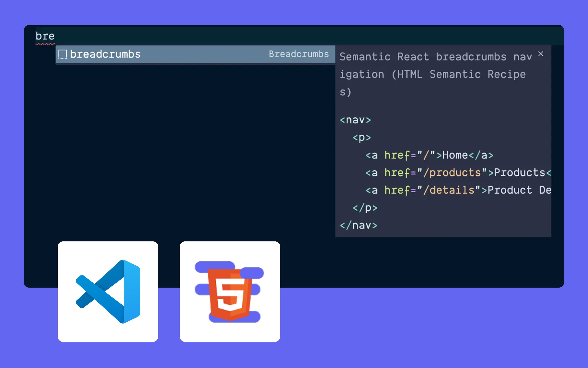Click the 'bre' text in the editor
This screenshot has height=368, width=588.
pyautogui.click(x=45, y=36)
